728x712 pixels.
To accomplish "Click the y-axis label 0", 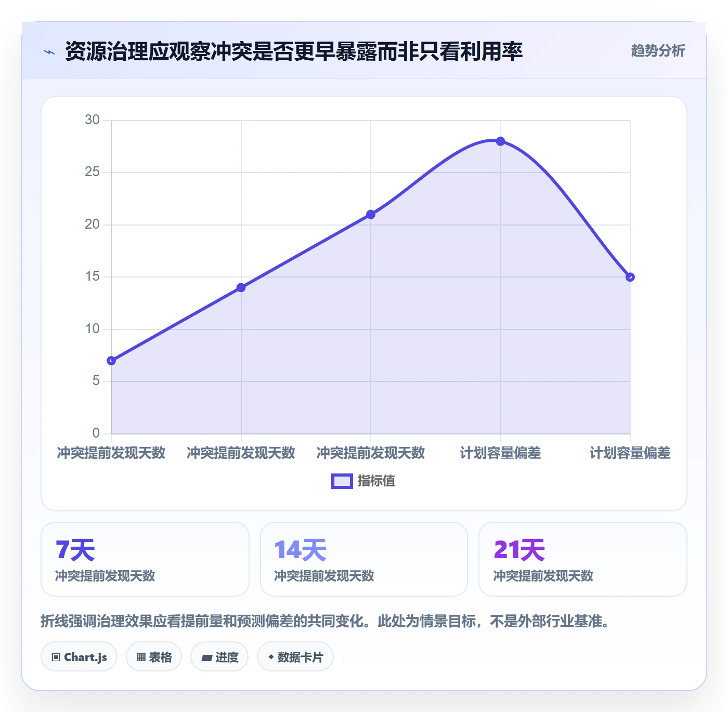I will tap(96, 433).
